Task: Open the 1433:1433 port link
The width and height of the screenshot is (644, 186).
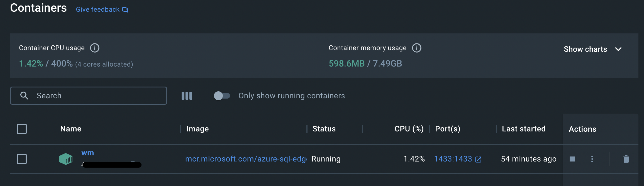Action: [x=453, y=159]
